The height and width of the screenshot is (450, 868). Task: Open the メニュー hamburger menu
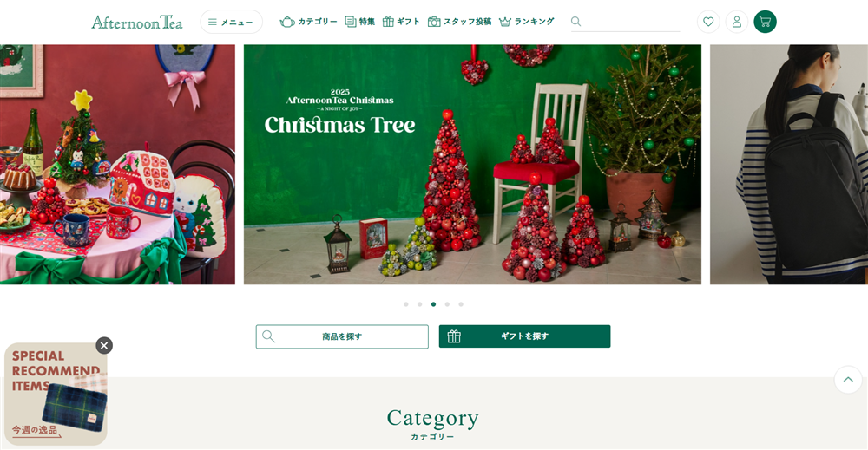232,23
